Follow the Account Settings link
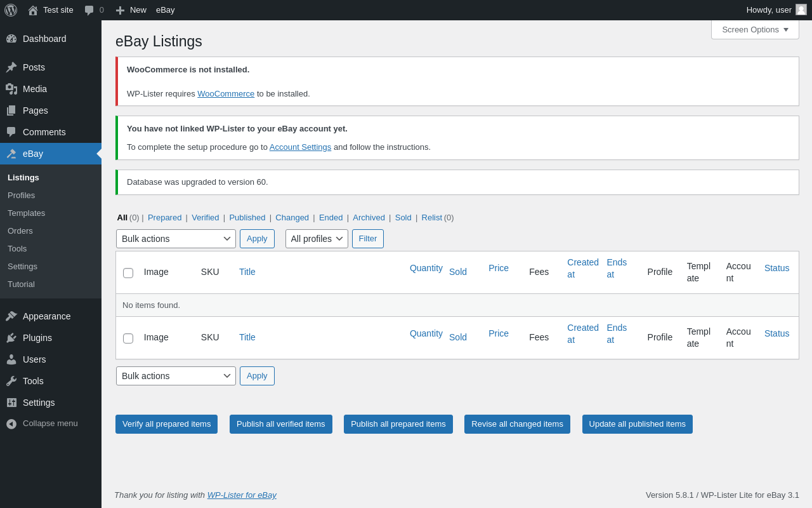Image resolution: width=812 pixels, height=508 pixels. tap(300, 147)
